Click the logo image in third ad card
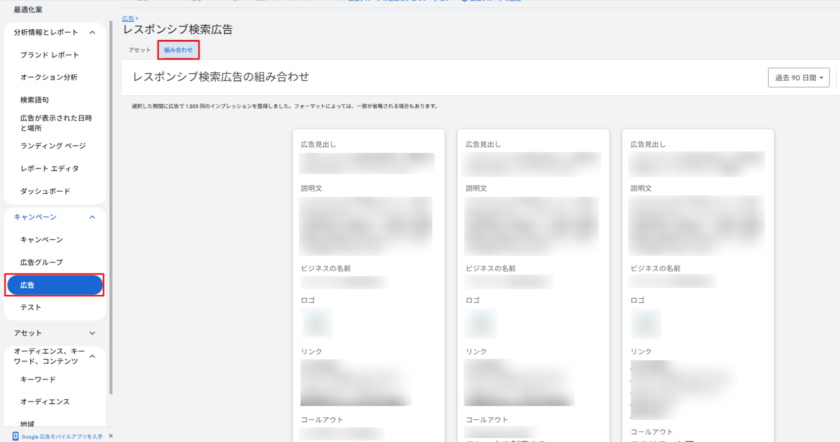Image resolution: width=840 pixels, height=442 pixels. 647,322
